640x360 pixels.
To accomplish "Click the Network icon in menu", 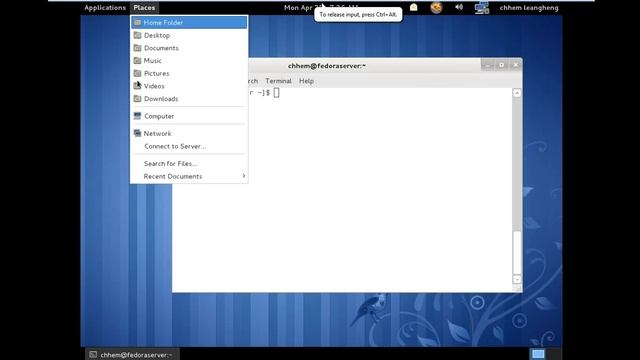I will [138, 133].
